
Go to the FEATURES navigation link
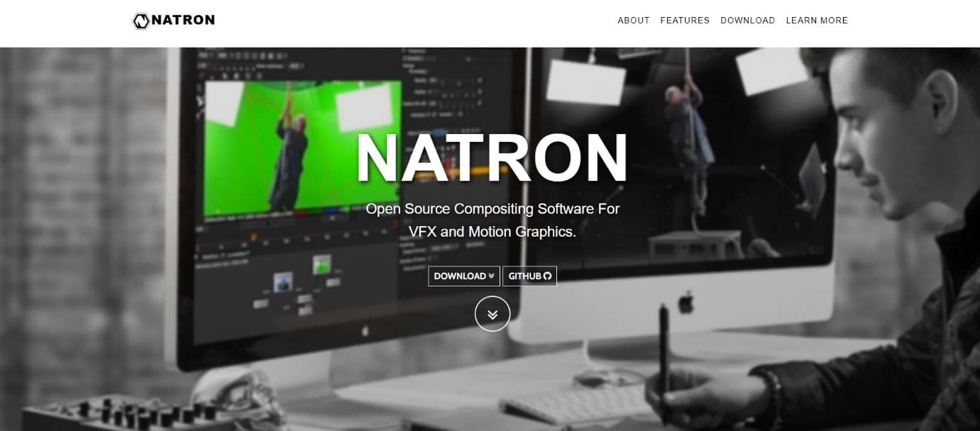pyautogui.click(x=685, y=21)
